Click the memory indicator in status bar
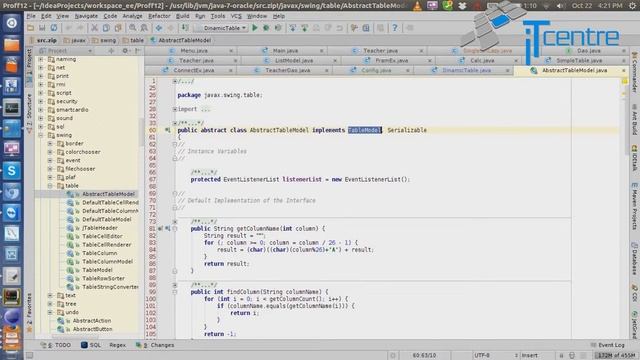 (x=616, y=356)
